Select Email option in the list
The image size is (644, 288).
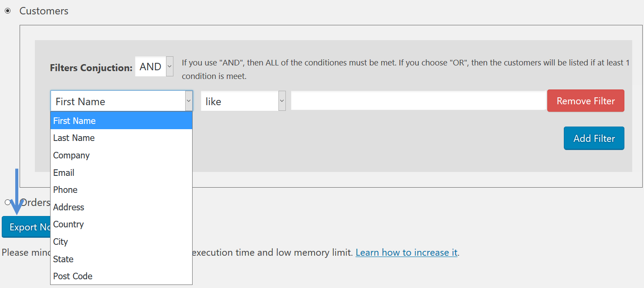(122, 173)
